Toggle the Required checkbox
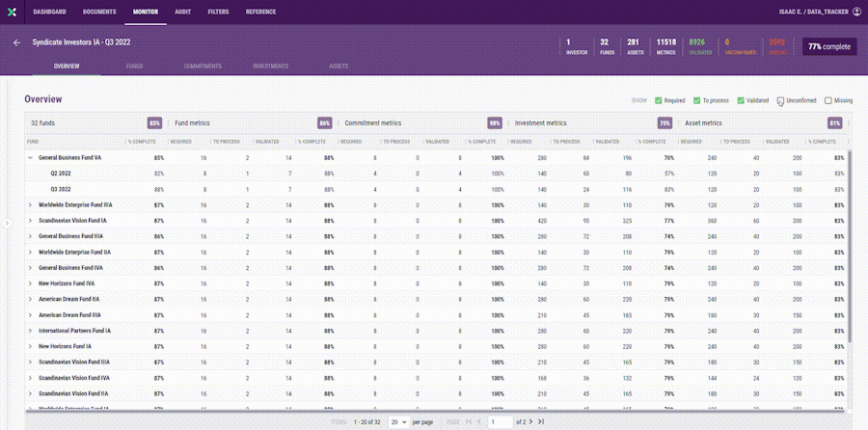The image size is (868, 430). pos(658,100)
